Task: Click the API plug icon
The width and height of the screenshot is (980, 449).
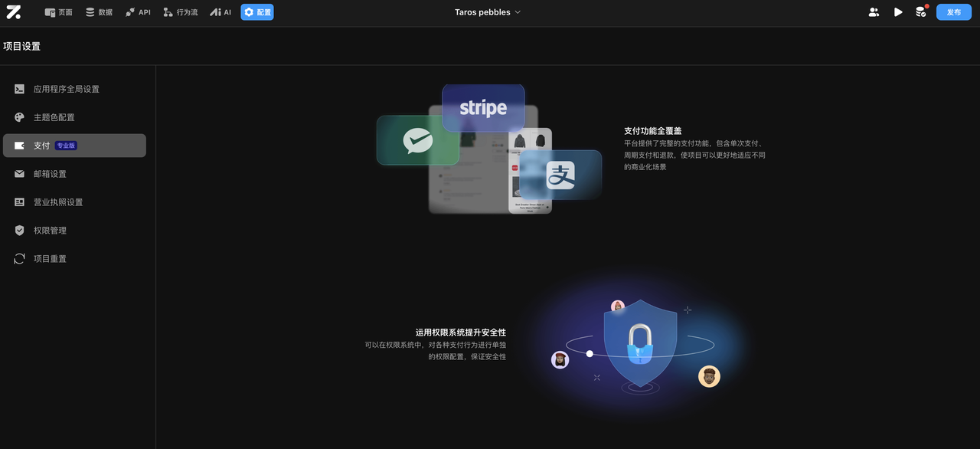Action: [x=130, y=12]
